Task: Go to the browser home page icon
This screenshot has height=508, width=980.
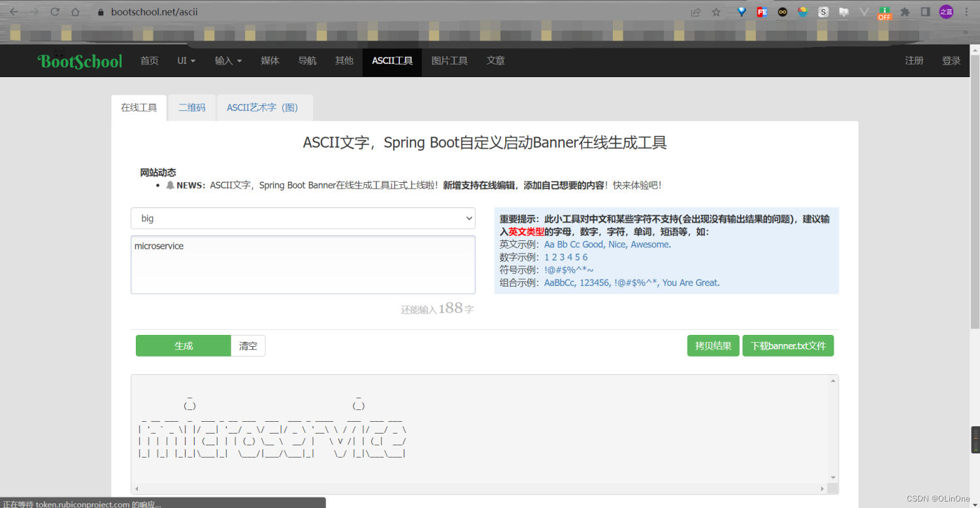Action: pos(76,12)
